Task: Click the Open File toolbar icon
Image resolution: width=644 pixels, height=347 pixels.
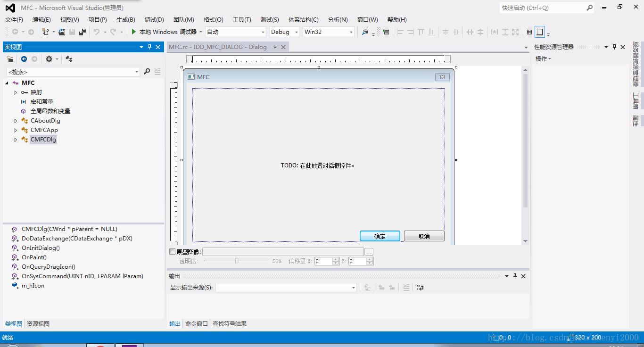Action: point(62,32)
